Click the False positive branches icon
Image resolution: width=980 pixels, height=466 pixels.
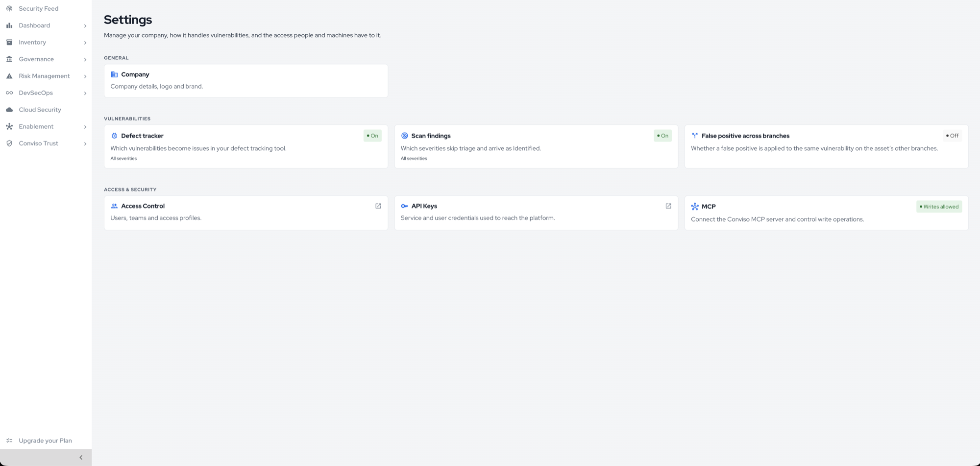(x=695, y=136)
